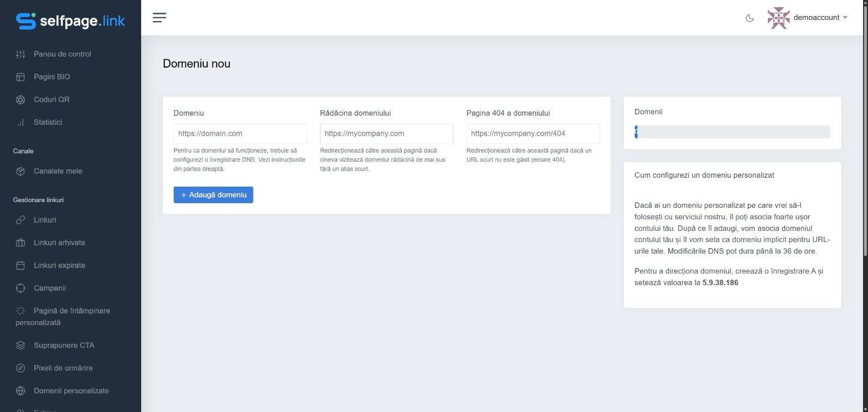Viewport: 868px width, 412px height.
Task: Click the Statistici bar chart icon
Action: 20,122
